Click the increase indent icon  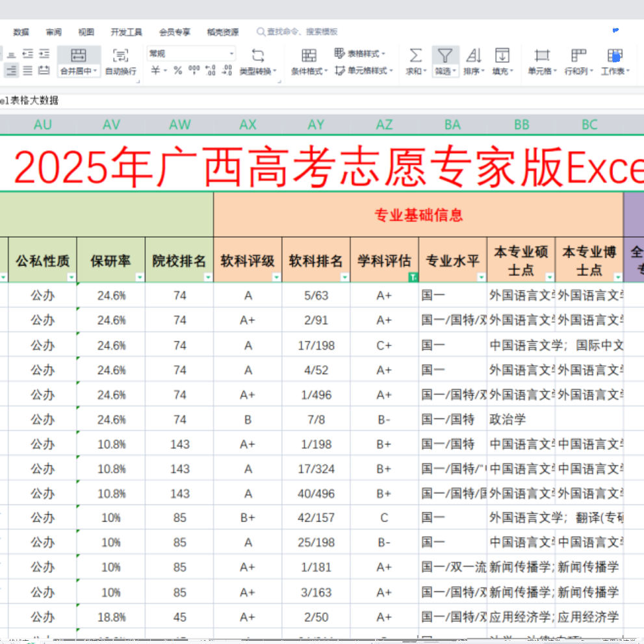44,54
